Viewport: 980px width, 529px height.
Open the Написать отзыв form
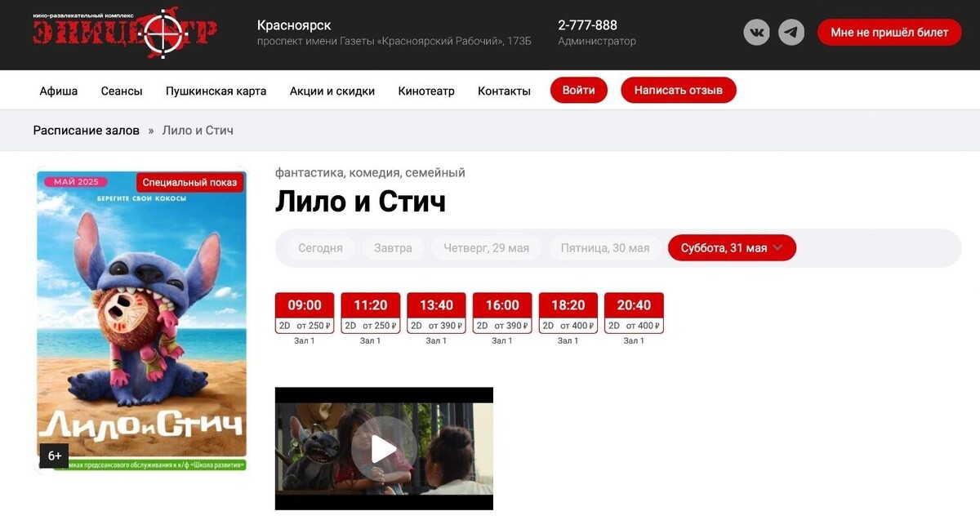(678, 90)
